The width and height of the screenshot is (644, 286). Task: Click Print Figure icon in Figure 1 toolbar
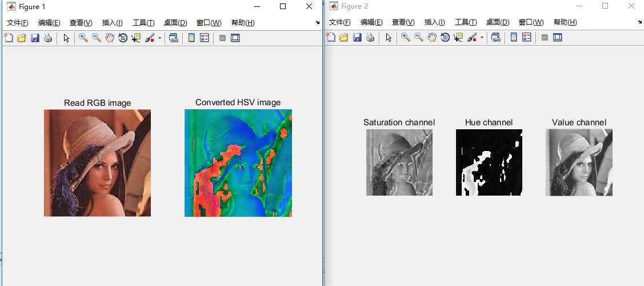click(48, 38)
